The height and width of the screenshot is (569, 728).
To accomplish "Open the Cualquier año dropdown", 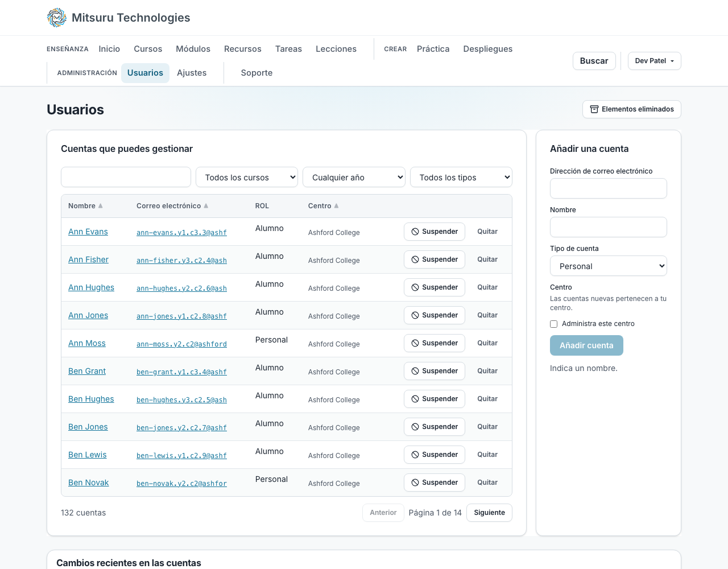I will [354, 178].
